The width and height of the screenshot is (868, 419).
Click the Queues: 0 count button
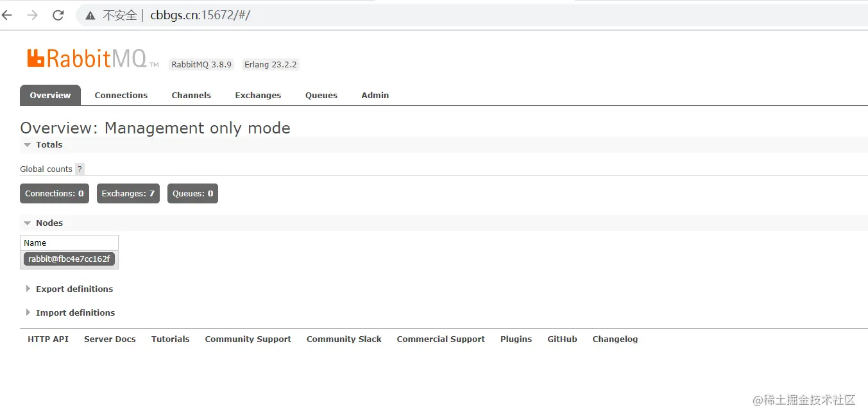(x=192, y=194)
